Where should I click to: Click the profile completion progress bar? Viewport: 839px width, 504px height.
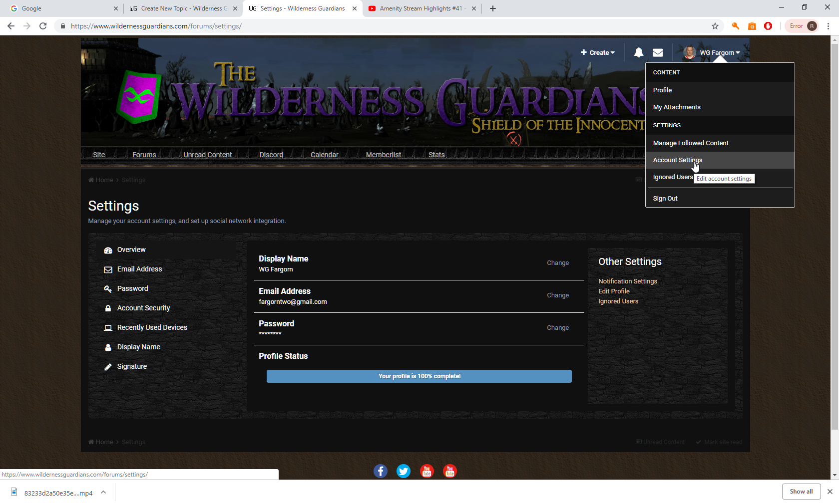click(x=419, y=376)
